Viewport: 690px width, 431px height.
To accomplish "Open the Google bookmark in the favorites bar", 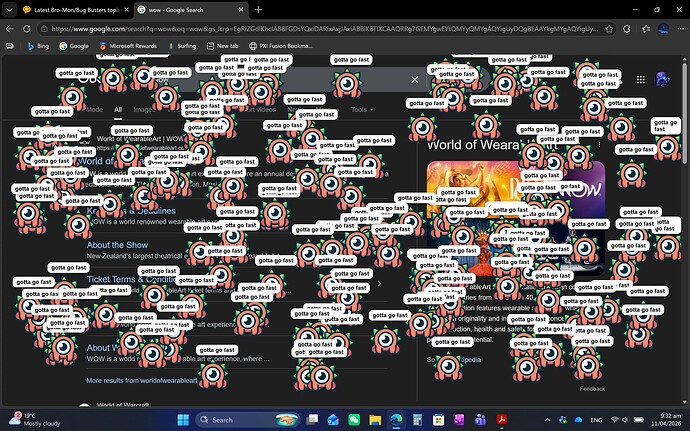I will (73, 46).
